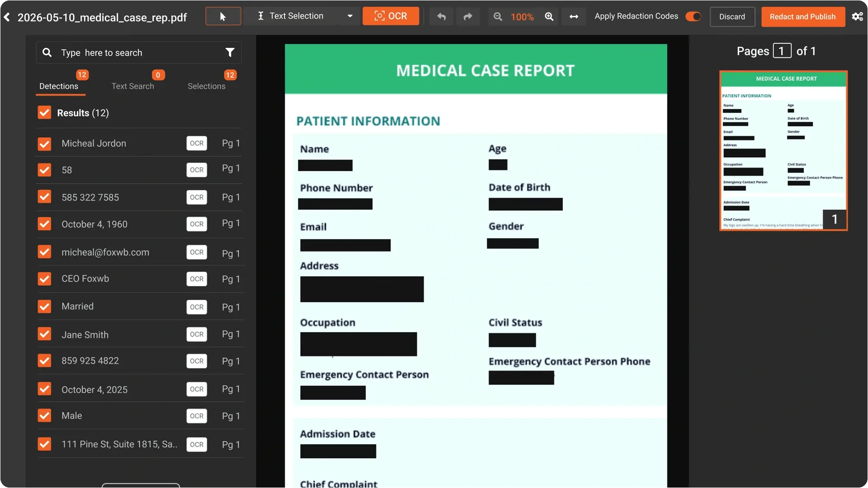Uncheck the October 4, 2025 detection

click(x=44, y=389)
